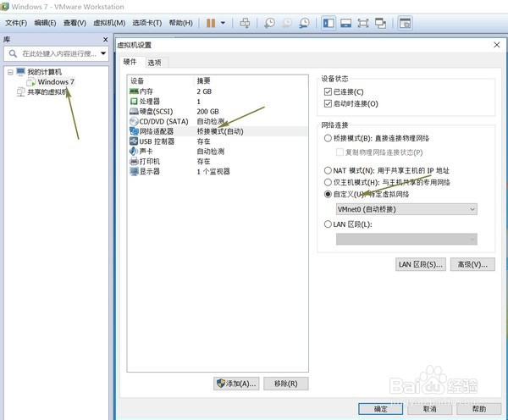Select the 声卡 sound card icon
508x420 pixels.
click(x=134, y=151)
